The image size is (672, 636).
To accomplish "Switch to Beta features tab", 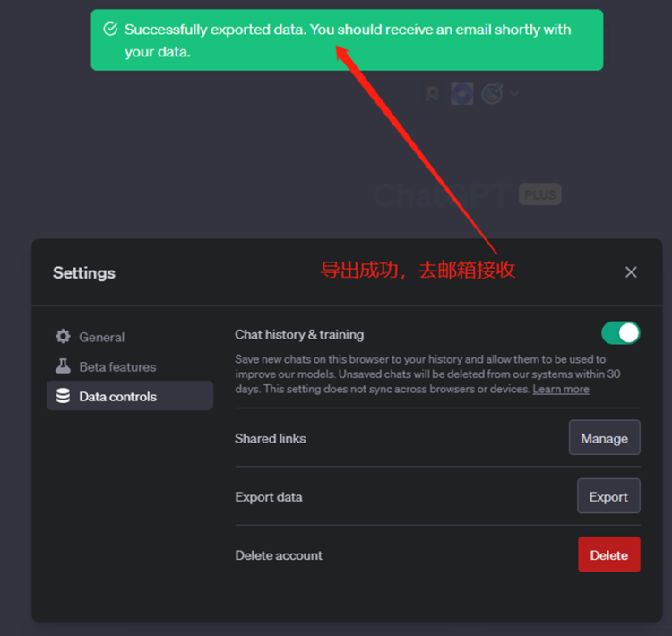I will tap(117, 366).
